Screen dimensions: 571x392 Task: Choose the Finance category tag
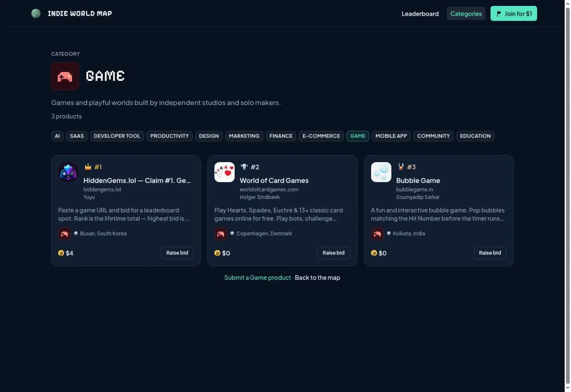(x=281, y=136)
